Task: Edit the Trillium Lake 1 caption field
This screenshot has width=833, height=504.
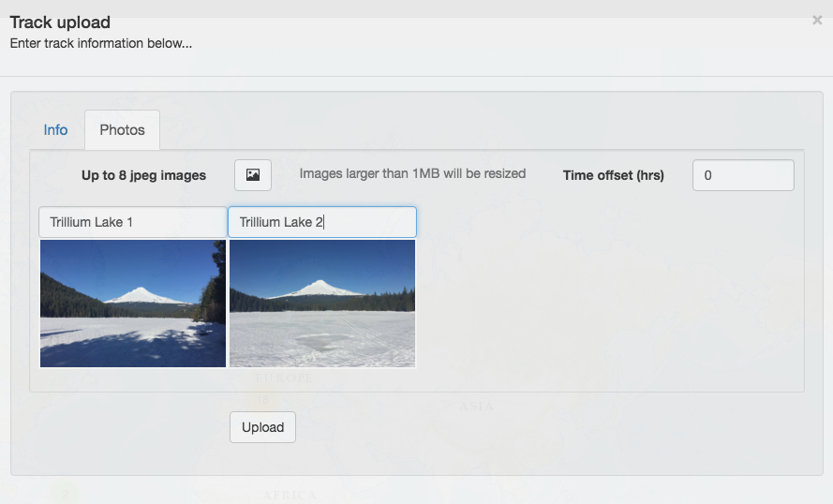Action: (x=133, y=222)
